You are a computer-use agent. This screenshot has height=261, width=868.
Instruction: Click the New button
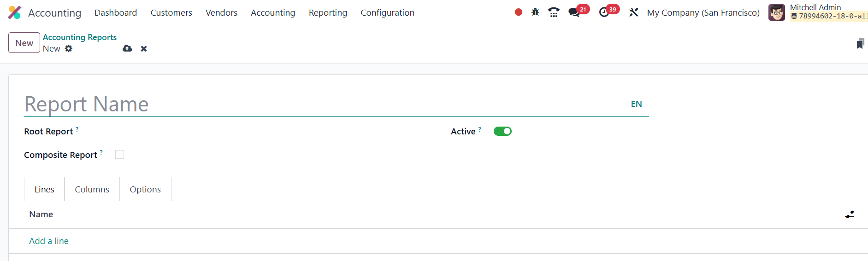pyautogui.click(x=24, y=43)
